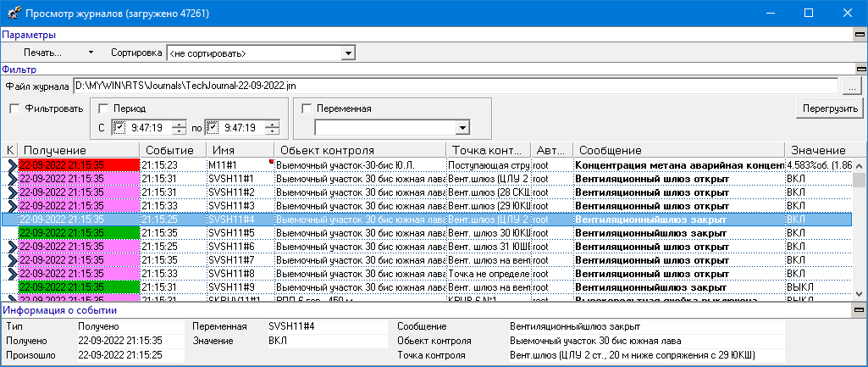The width and height of the screenshot is (868, 367).
Task: Toggle the start time checkbox after С
Action: coord(119,128)
